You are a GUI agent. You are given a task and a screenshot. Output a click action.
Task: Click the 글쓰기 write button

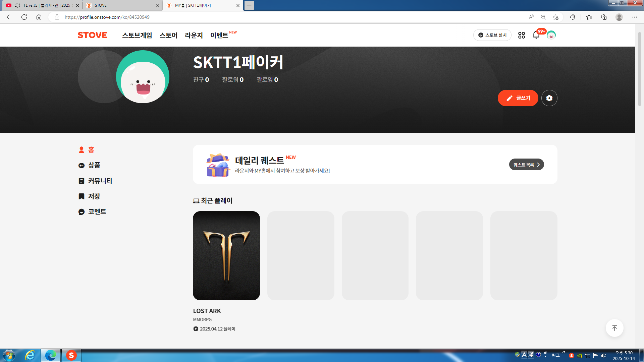tap(518, 98)
